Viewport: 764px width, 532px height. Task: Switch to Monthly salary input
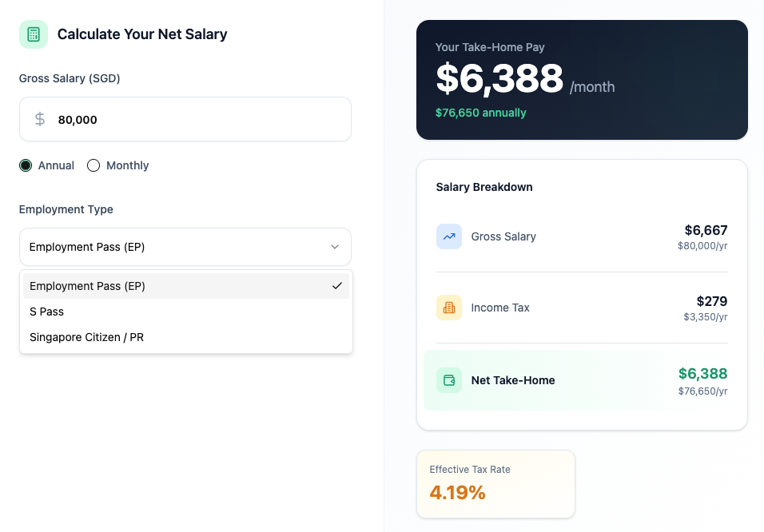click(x=94, y=165)
